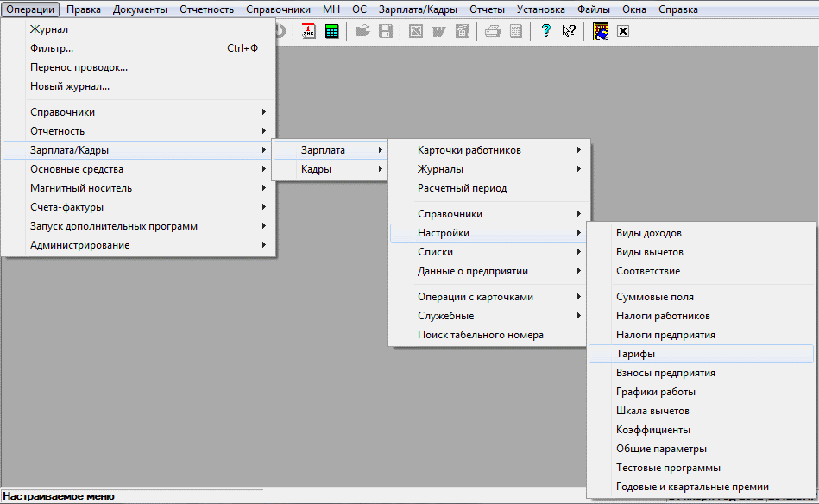This screenshot has height=504, width=819.
Task: Select Суммовые поля setting
Action: [x=701, y=297]
